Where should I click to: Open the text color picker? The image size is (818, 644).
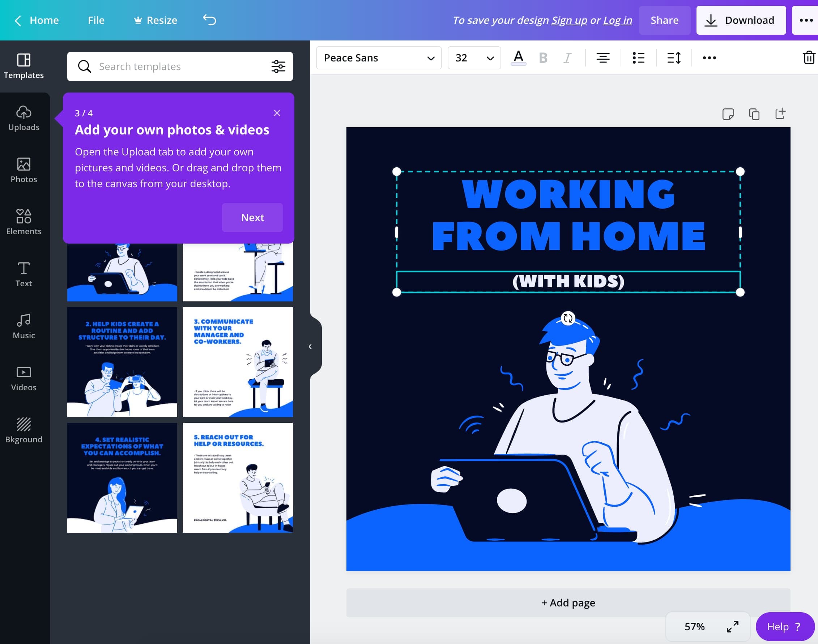pyautogui.click(x=519, y=58)
